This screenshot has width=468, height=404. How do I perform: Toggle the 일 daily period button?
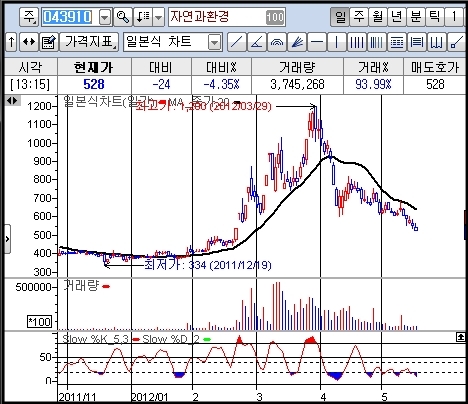(340, 17)
